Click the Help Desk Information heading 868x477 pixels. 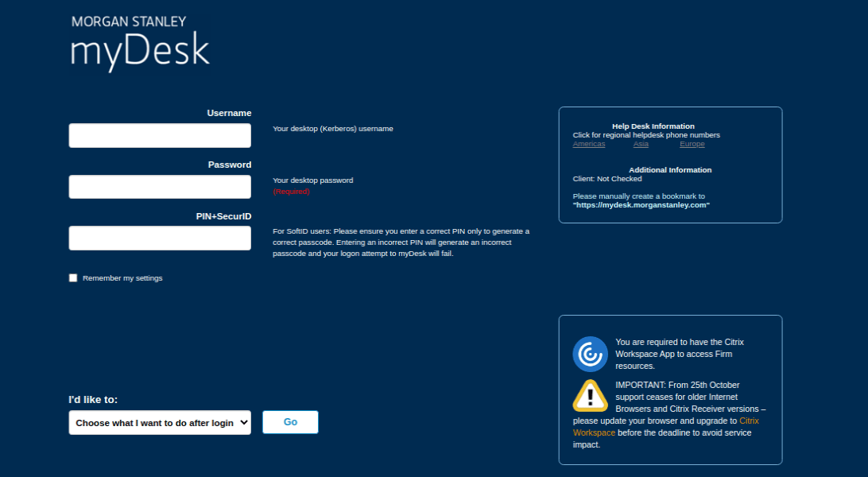click(x=653, y=126)
